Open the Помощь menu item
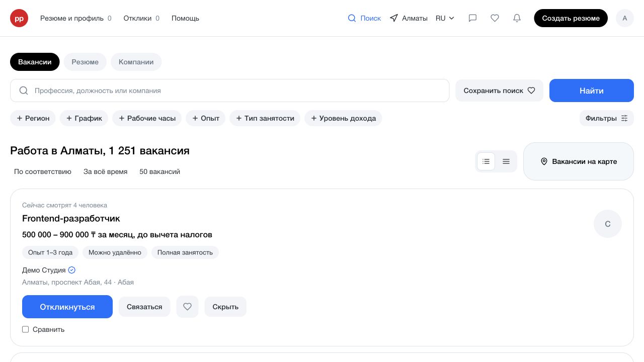Viewport: 644px width, 362px height. click(185, 18)
